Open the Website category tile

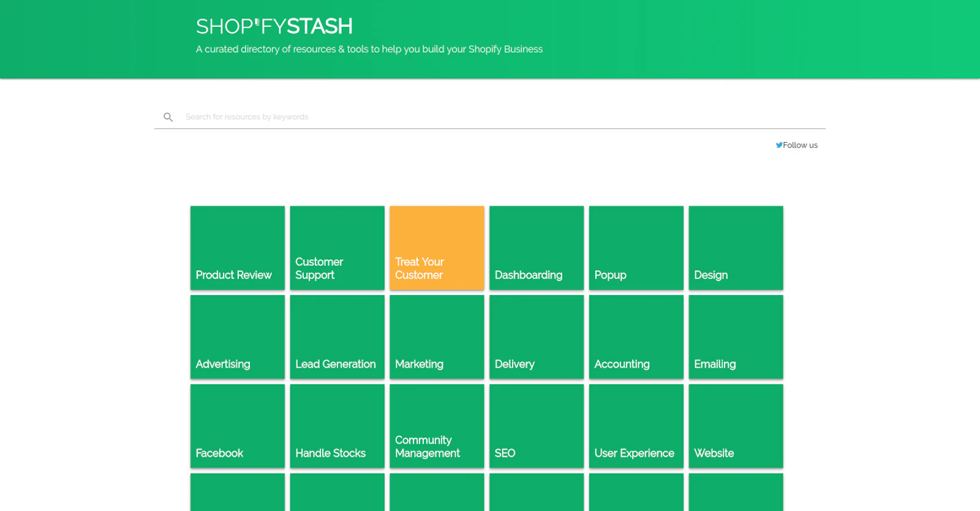[736, 426]
